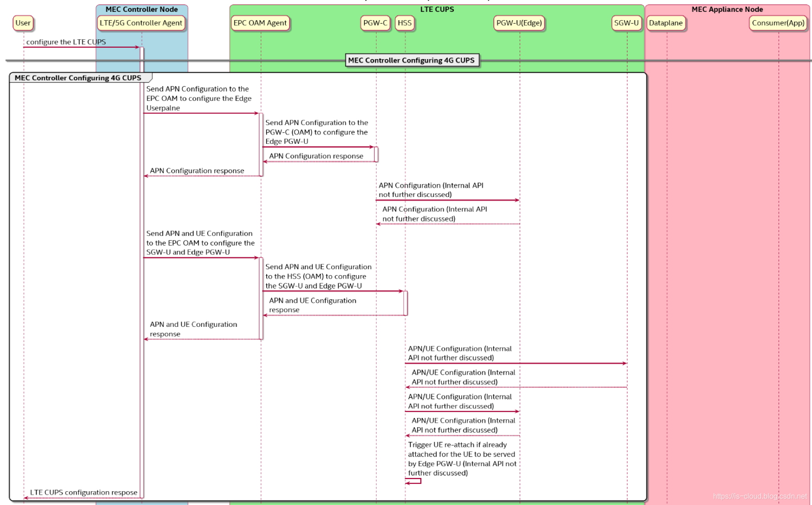Select the PGW-C participant box
This screenshot has height=505, width=812.
(x=375, y=23)
